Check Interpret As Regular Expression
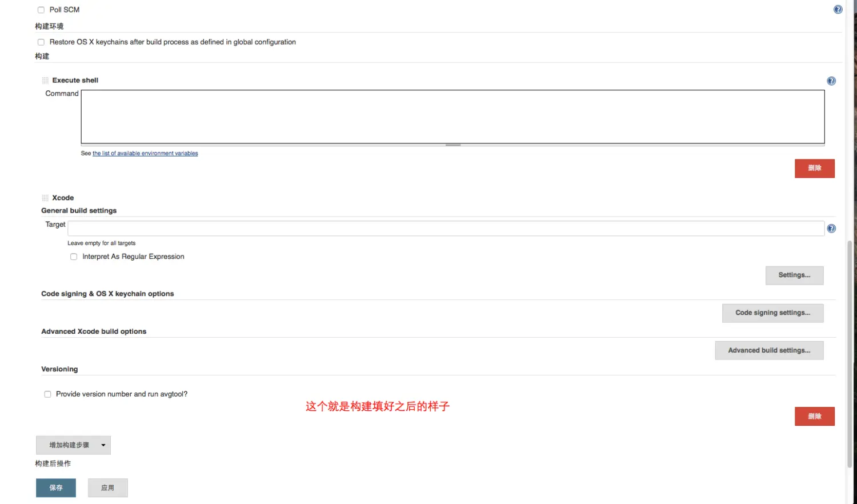Image resolution: width=857 pixels, height=504 pixels. click(74, 257)
